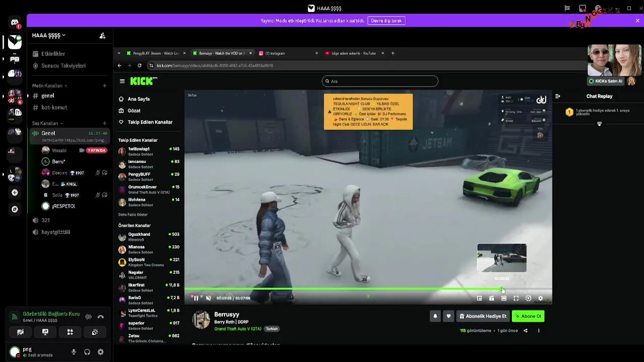Image resolution: width=644 pixels, height=362 pixels.
Task: Open playback speed control in player
Action: click(x=528, y=298)
